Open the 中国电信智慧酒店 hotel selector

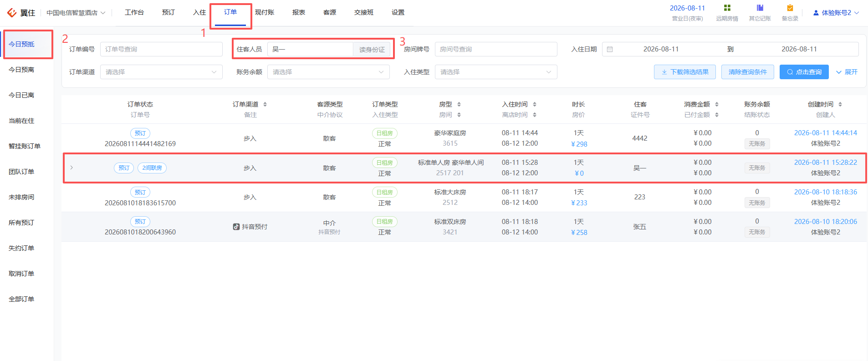click(76, 13)
